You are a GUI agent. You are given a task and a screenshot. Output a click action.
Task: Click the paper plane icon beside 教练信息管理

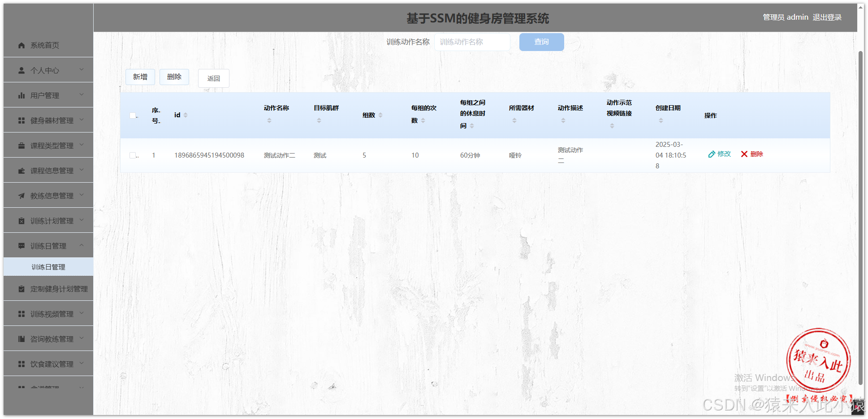22,196
